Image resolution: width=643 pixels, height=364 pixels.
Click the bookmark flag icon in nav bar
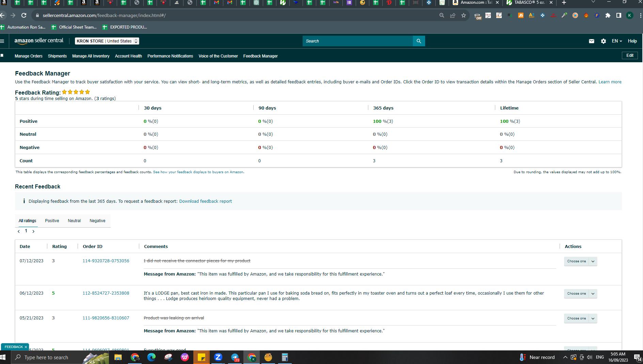click(2, 55)
